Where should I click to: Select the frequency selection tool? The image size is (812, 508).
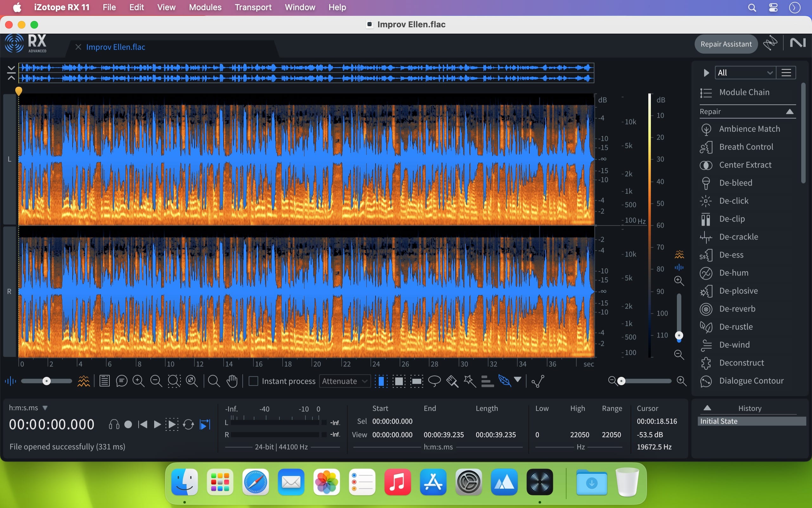click(x=417, y=381)
